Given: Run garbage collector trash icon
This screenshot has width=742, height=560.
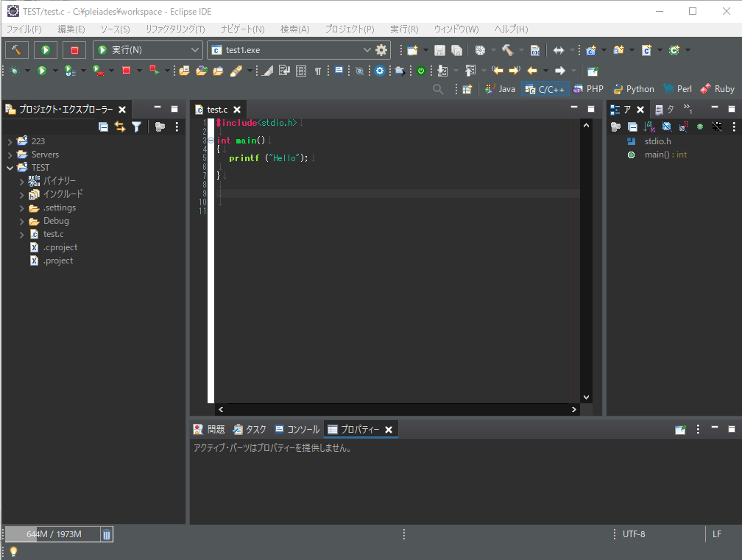Looking at the screenshot, I should click(x=107, y=534).
